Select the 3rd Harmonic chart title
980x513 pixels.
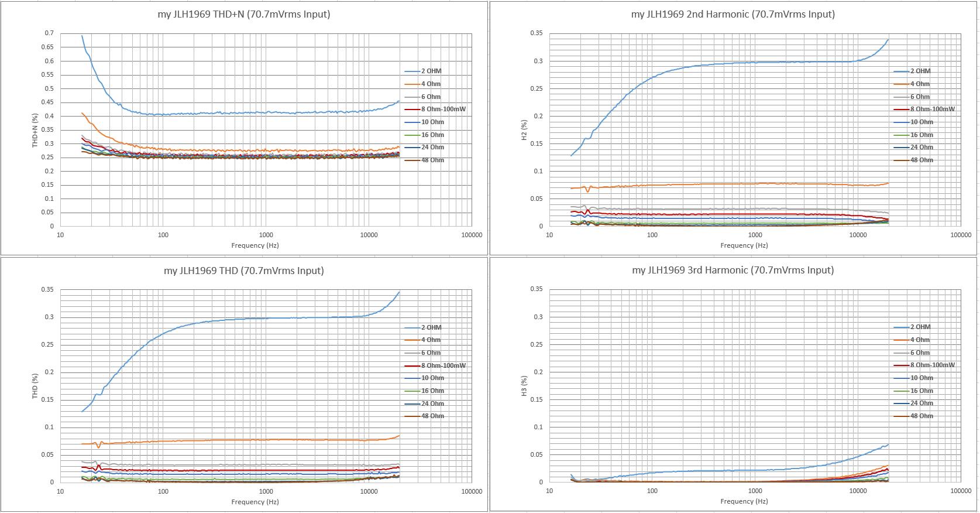[733, 270]
